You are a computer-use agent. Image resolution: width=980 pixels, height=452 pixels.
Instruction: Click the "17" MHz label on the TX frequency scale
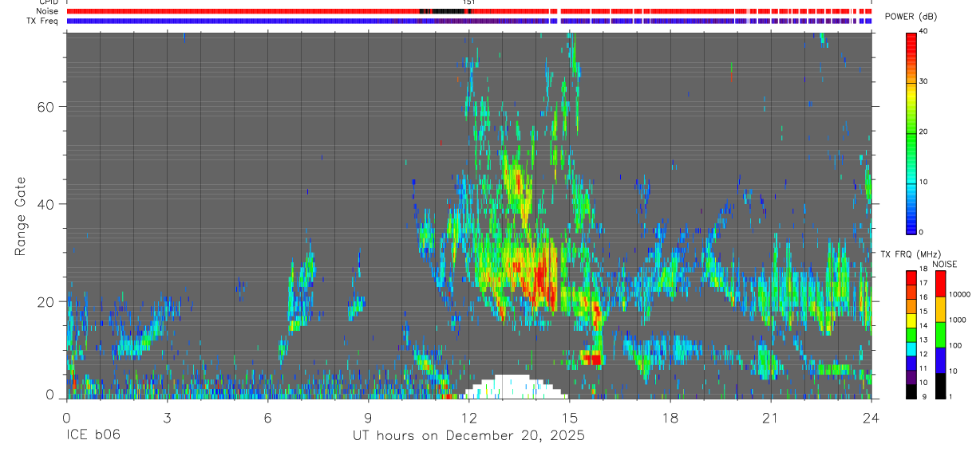(x=924, y=283)
